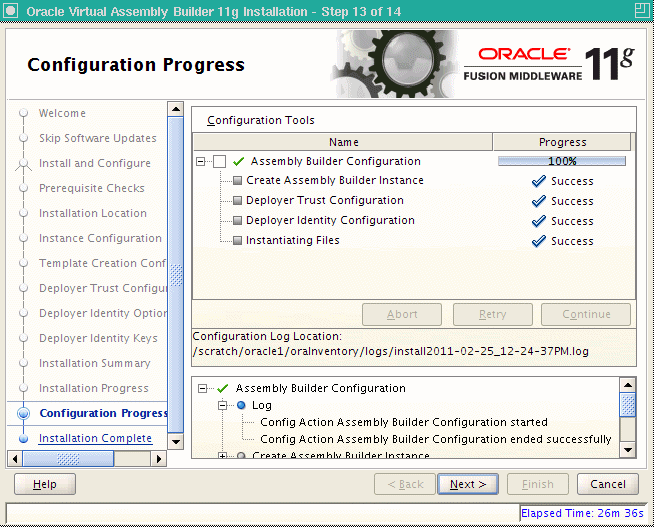Image resolution: width=654 pixels, height=527 pixels.
Task: Click the install log file path text
Action: click(x=391, y=351)
